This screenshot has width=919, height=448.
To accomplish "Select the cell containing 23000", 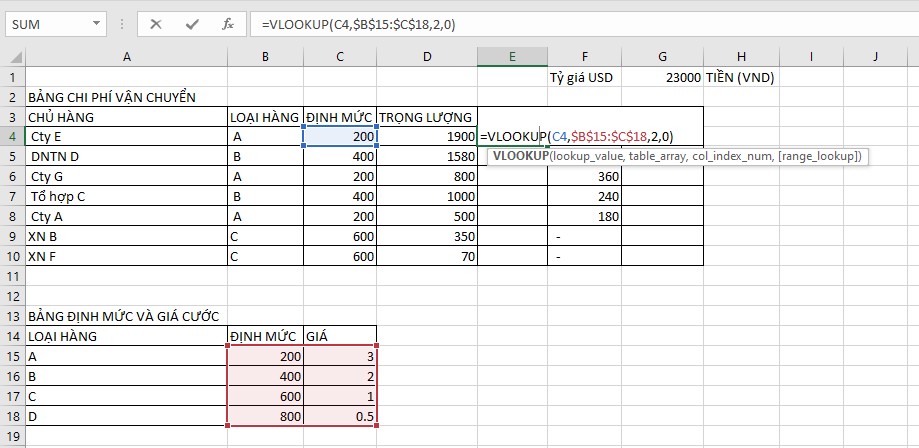I will pos(662,77).
